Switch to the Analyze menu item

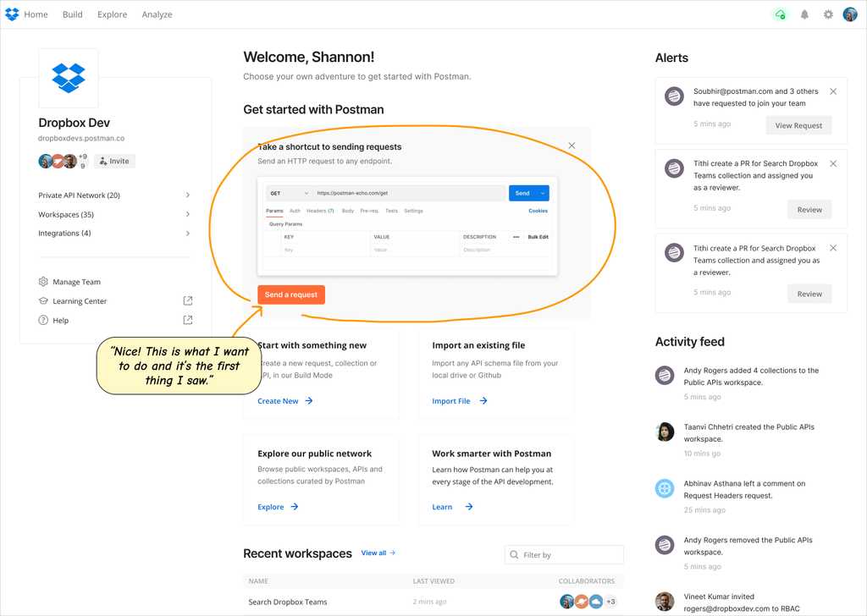coord(157,14)
